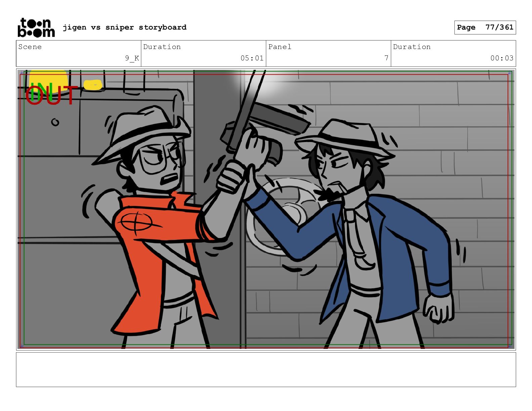
Task: Click the empty notes box below the panel
Action: 266,369
